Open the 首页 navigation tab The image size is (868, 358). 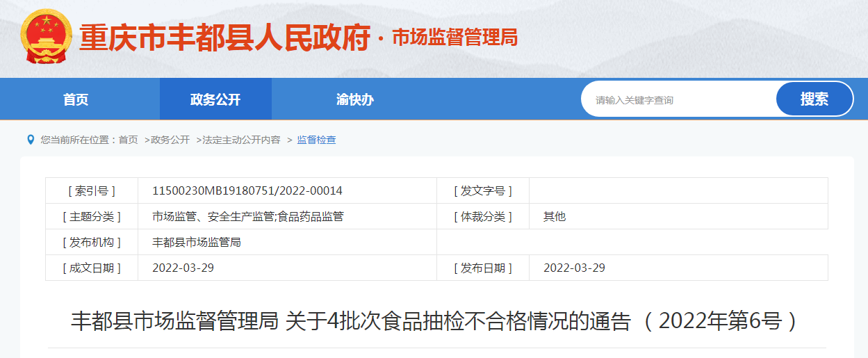(76, 99)
